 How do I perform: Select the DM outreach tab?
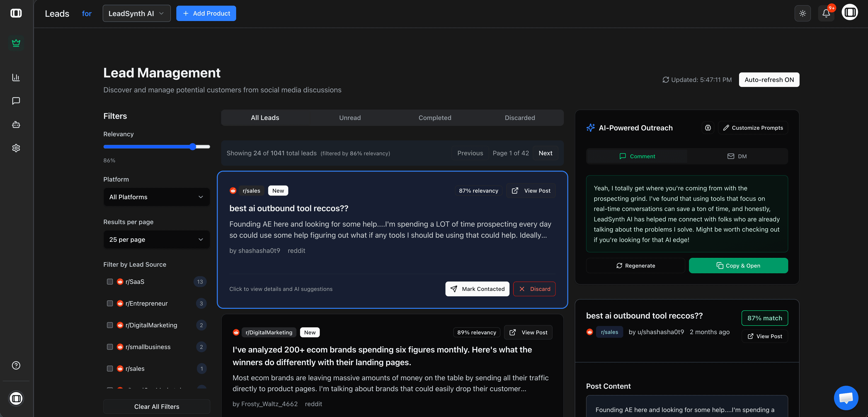737,156
